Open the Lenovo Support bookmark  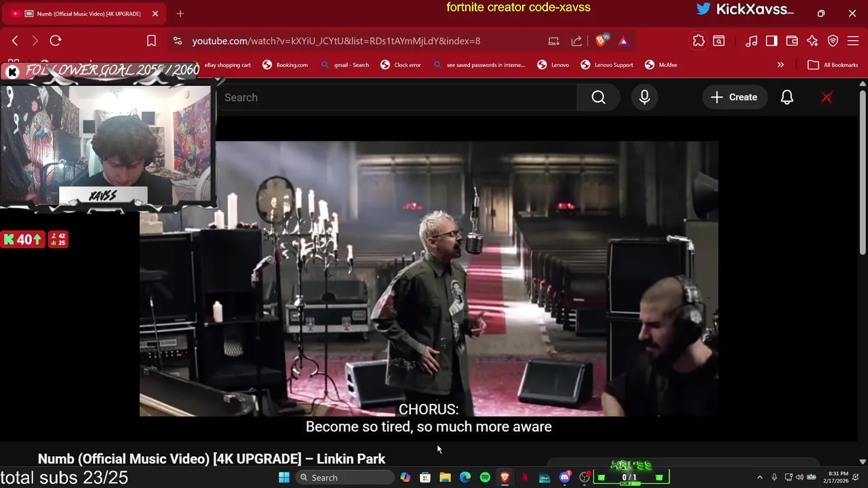click(606, 65)
